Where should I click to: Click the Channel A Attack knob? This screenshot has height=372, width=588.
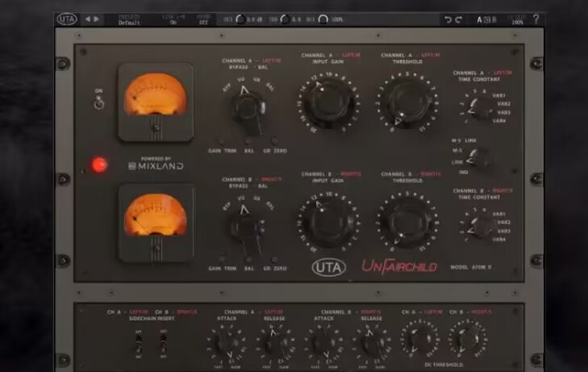pyautogui.click(x=226, y=343)
